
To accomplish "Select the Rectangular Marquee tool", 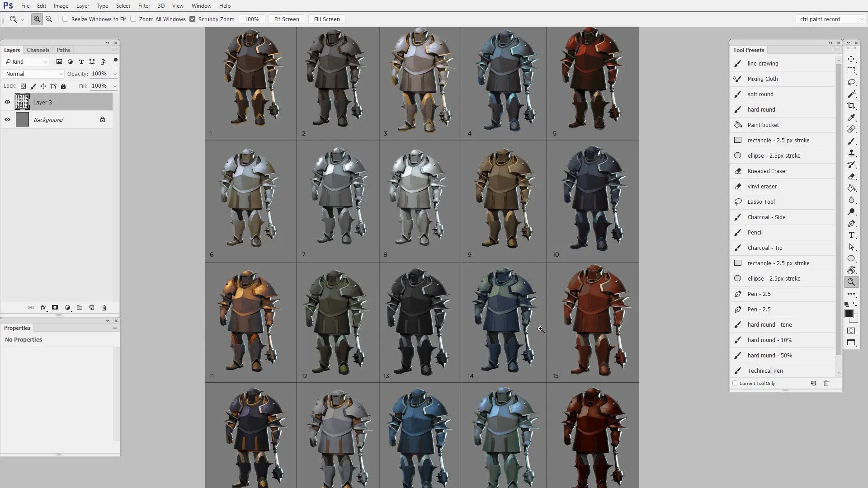I will [851, 71].
